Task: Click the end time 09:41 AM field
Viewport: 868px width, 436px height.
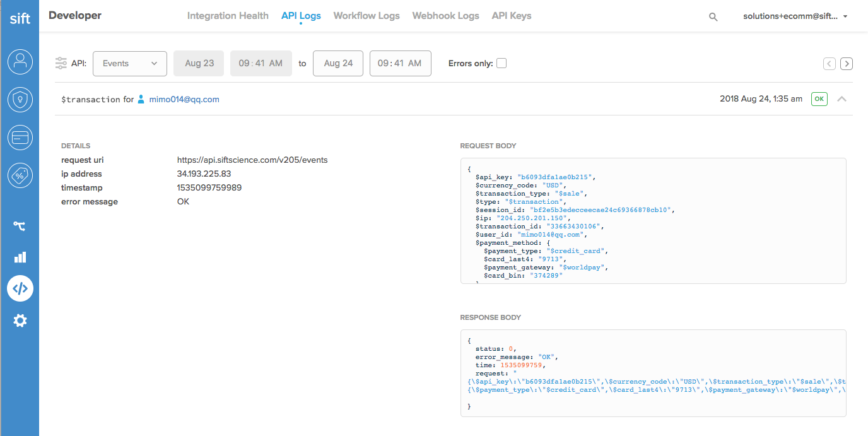Action: click(x=401, y=63)
